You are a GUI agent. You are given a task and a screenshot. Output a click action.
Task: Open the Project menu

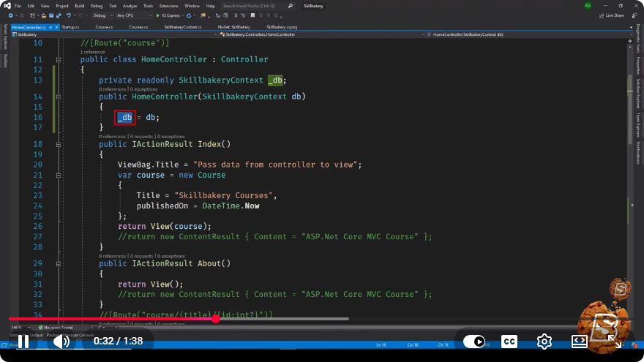(62, 6)
